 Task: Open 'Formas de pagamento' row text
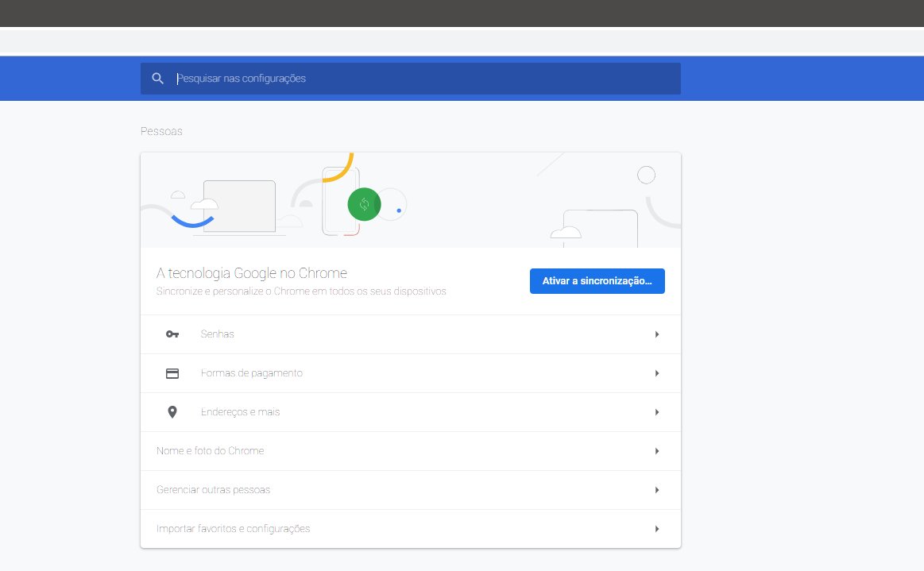[x=252, y=373]
